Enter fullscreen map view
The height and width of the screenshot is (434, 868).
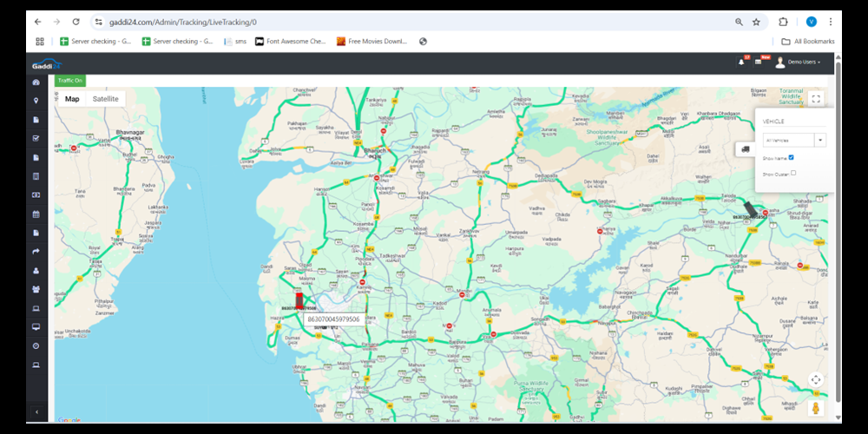tap(815, 99)
